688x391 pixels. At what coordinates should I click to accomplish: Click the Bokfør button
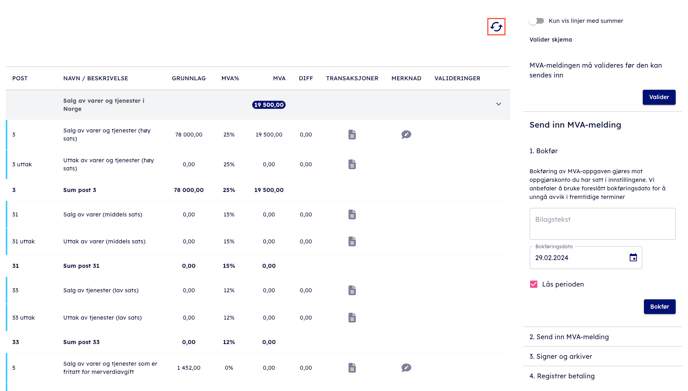point(659,307)
